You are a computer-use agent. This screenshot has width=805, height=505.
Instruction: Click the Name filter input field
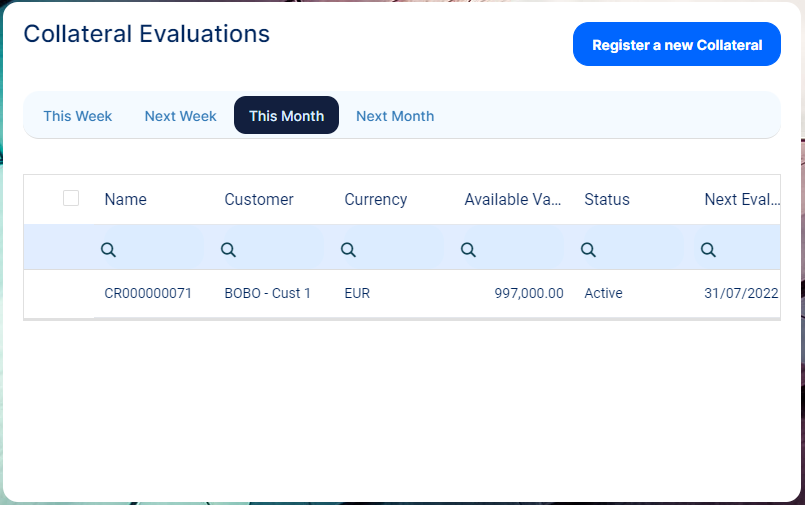click(160, 250)
